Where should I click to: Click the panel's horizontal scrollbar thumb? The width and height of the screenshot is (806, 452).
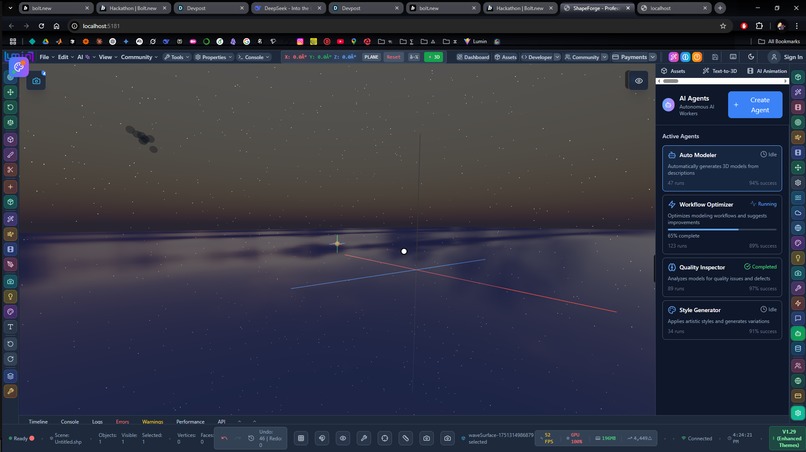(670, 81)
